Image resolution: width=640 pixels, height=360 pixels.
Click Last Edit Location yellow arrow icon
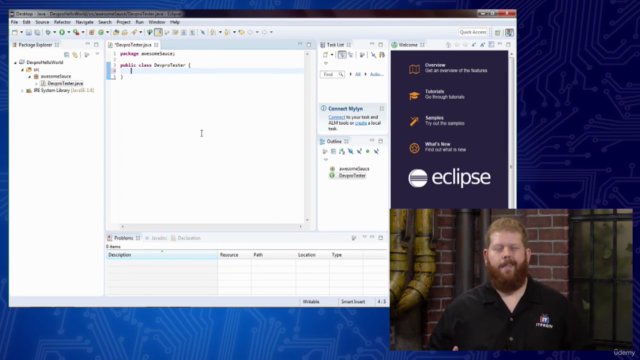242,32
